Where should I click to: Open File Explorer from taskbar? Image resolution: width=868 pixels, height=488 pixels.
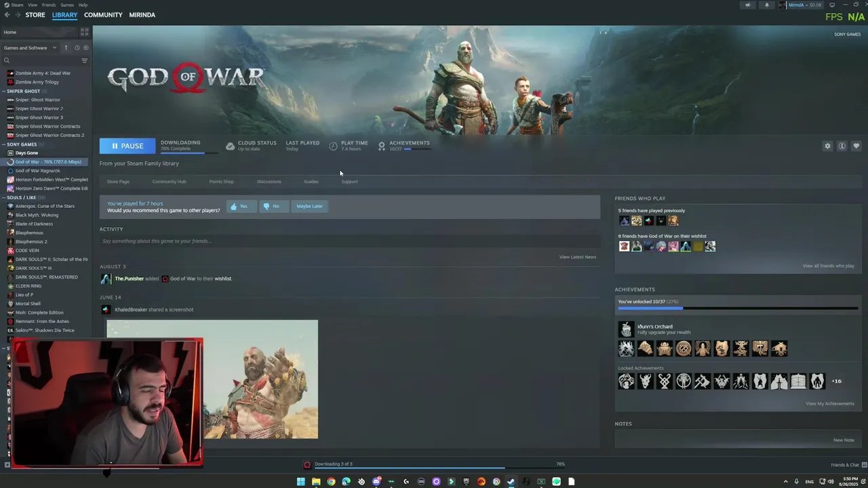tap(316, 481)
